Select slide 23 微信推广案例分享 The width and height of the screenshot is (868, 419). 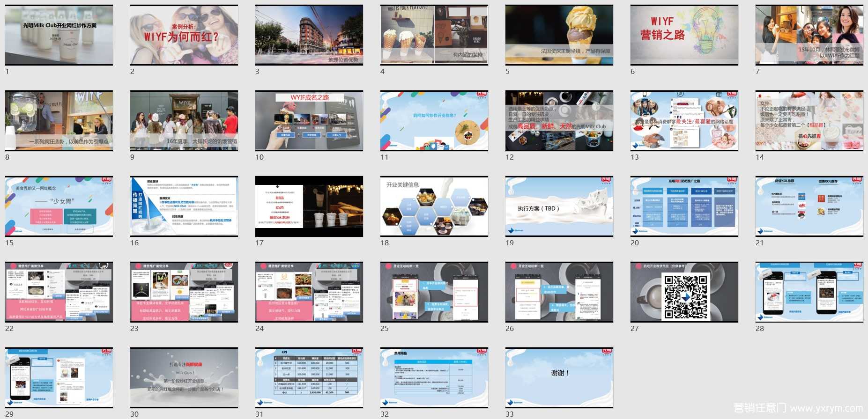[184, 292]
